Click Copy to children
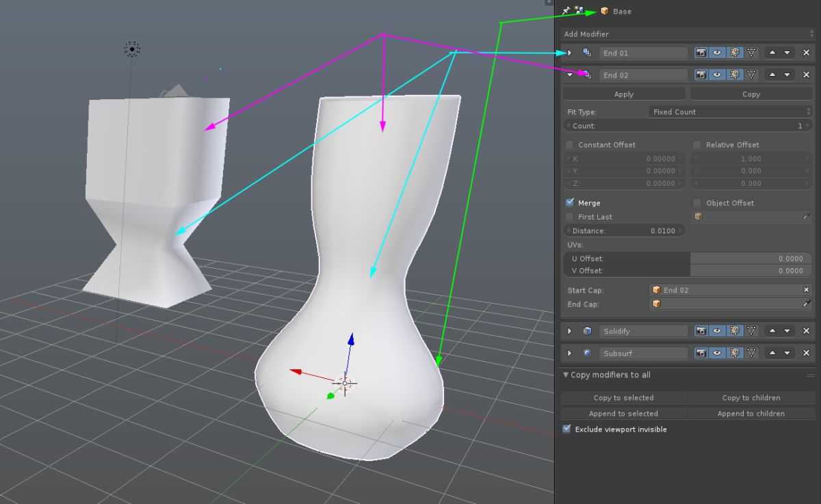The width and height of the screenshot is (821, 504). click(x=751, y=397)
